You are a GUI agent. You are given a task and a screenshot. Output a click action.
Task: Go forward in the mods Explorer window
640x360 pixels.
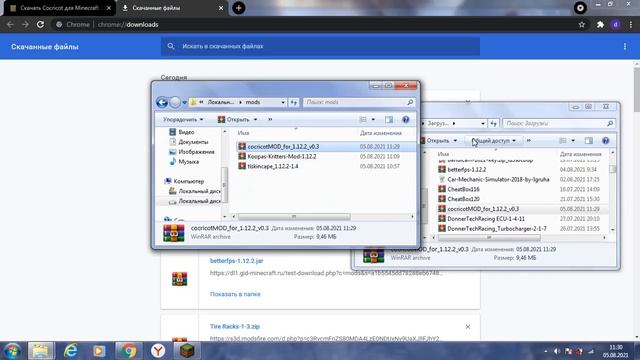coord(175,102)
